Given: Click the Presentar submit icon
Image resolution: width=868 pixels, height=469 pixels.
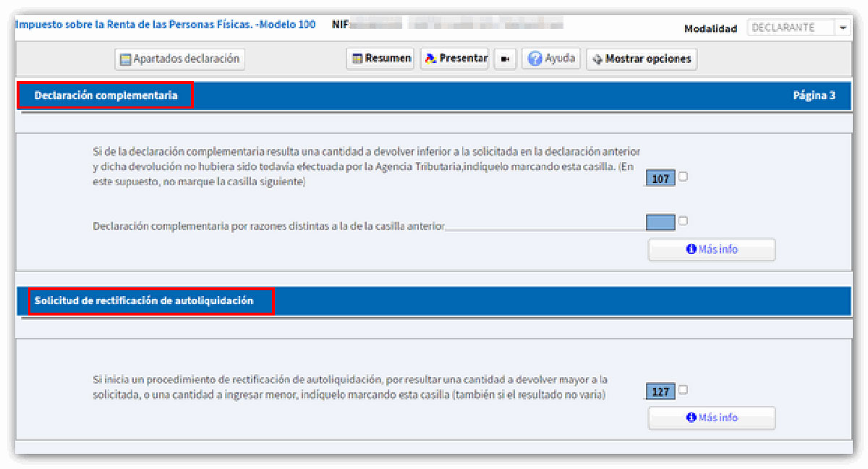Looking at the screenshot, I should [x=432, y=58].
